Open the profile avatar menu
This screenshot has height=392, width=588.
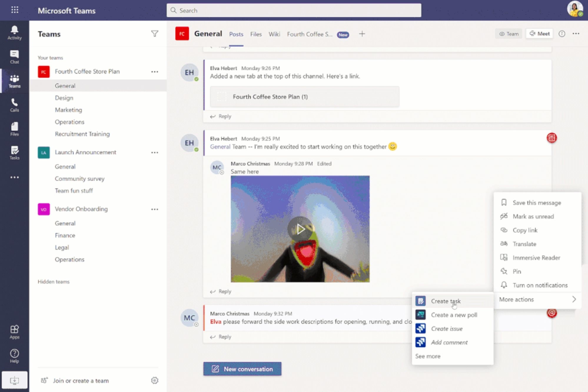coord(575,9)
